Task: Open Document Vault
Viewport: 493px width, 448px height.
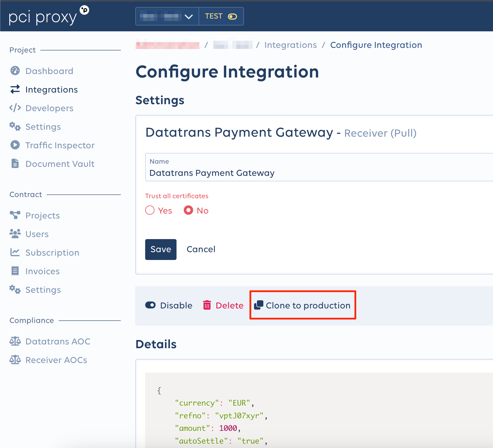Action: click(x=60, y=164)
